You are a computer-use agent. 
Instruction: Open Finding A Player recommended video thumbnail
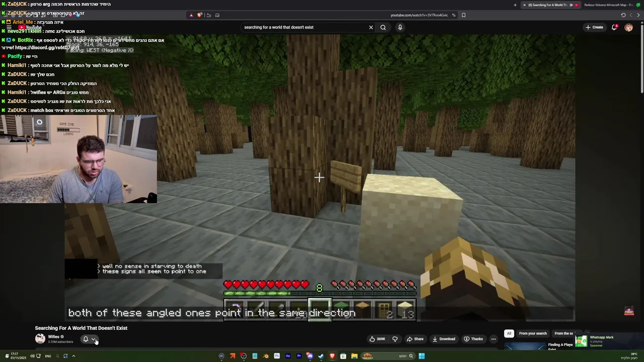click(x=525, y=346)
